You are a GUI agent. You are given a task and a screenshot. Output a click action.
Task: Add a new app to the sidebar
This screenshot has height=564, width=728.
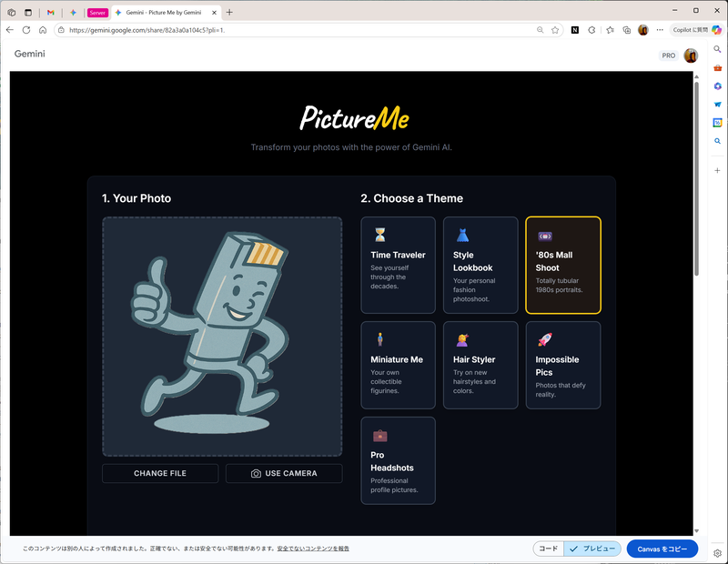717,170
